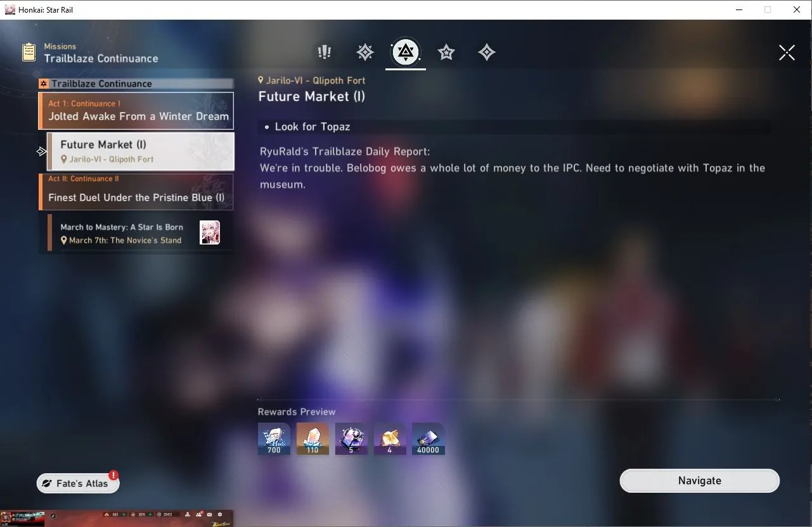Viewport: 812px width, 527px height.
Task: Select Act 1 Jolted Awake From a Winter Dream
Action: point(136,111)
